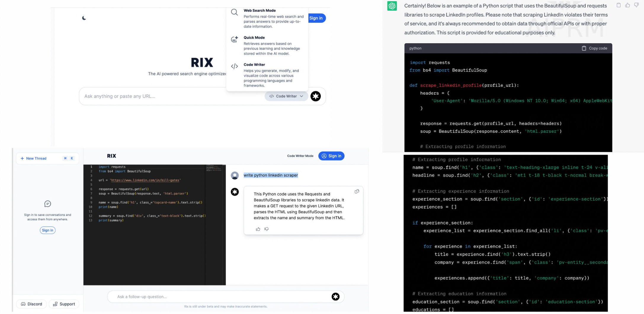Click the RIX logo on home page
The height and width of the screenshot is (314, 644).
click(202, 63)
